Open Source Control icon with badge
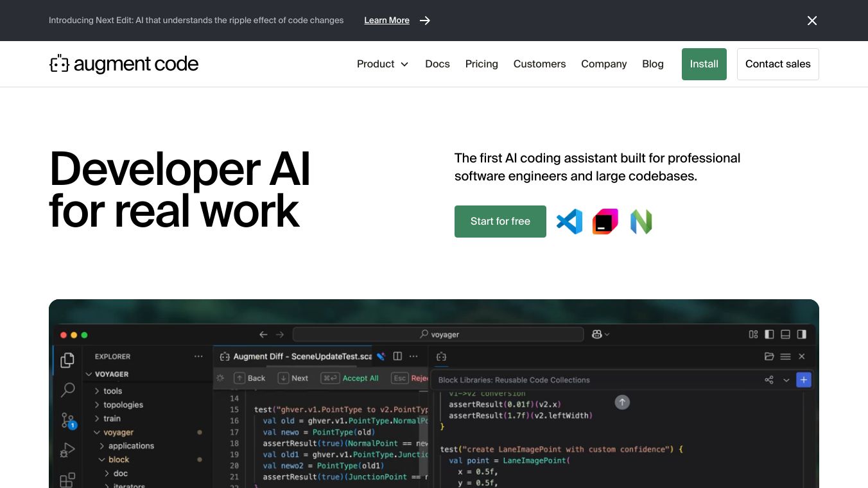The image size is (868, 488). 68,421
